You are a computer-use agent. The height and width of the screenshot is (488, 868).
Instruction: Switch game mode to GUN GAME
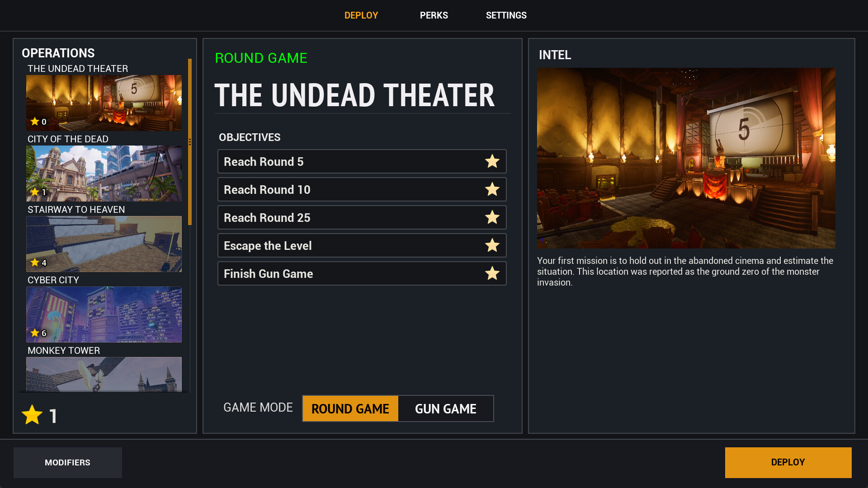click(446, 408)
